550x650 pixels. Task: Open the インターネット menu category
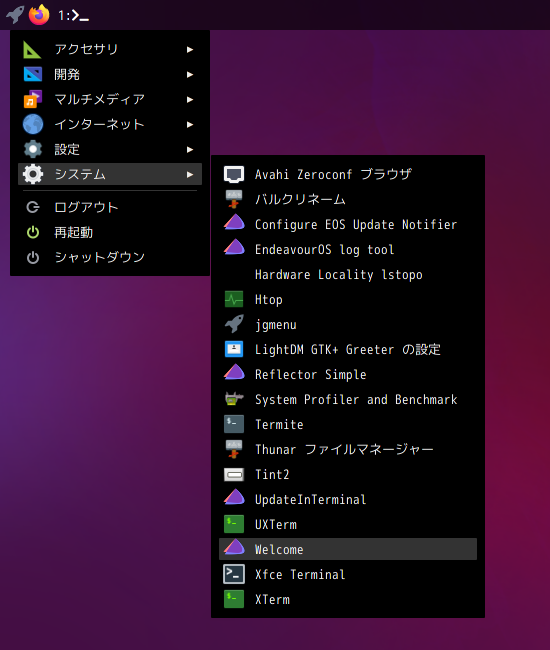coord(110,124)
